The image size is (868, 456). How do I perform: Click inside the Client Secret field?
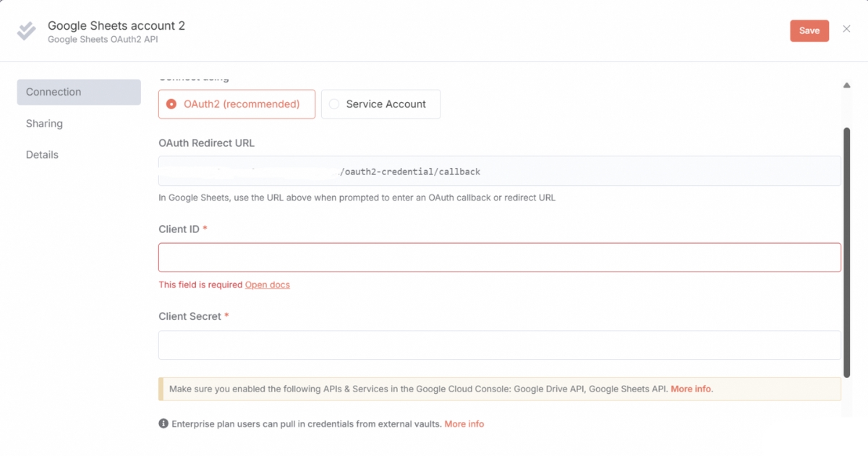tap(499, 345)
